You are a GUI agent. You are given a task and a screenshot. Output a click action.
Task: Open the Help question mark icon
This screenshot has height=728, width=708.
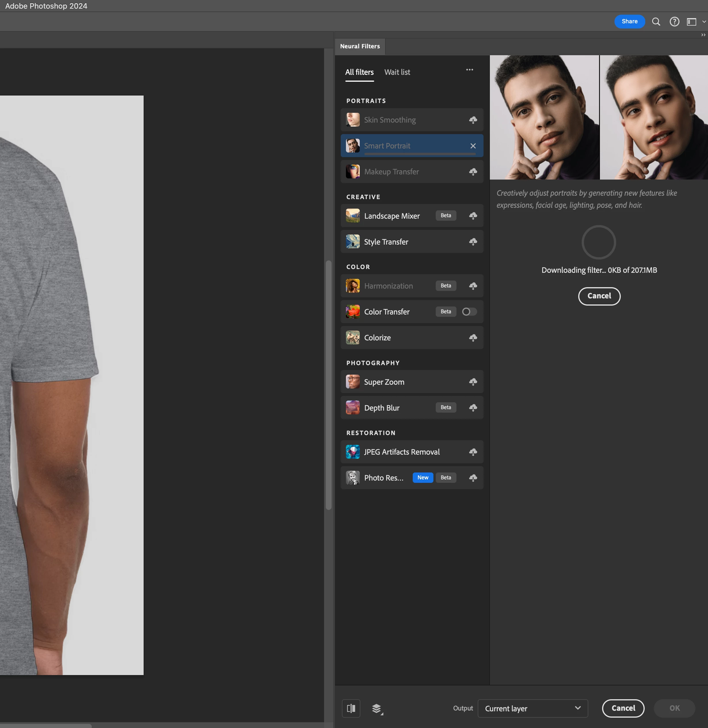[674, 22]
